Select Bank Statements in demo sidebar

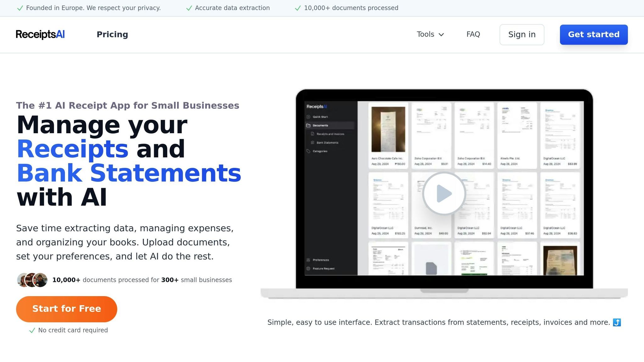coord(327,143)
